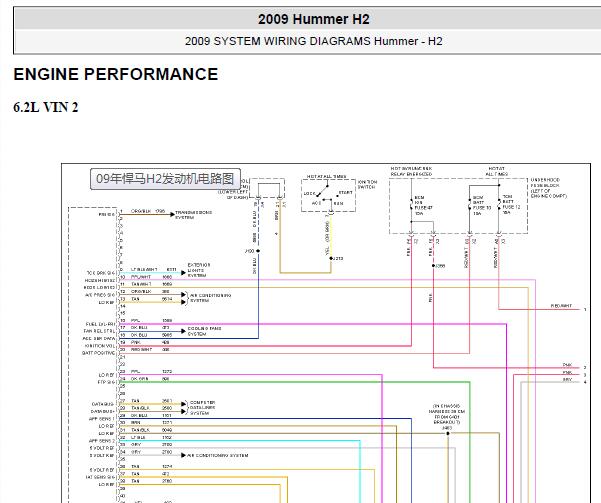Click the "ORG/BLK 1786" wire label on pin 1

tap(148, 211)
